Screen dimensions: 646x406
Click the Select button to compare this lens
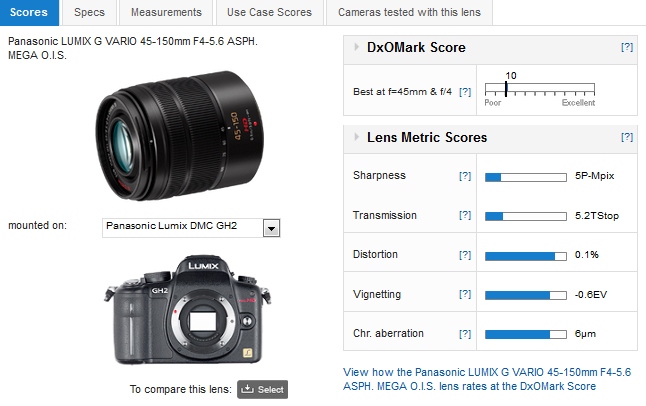(262, 390)
